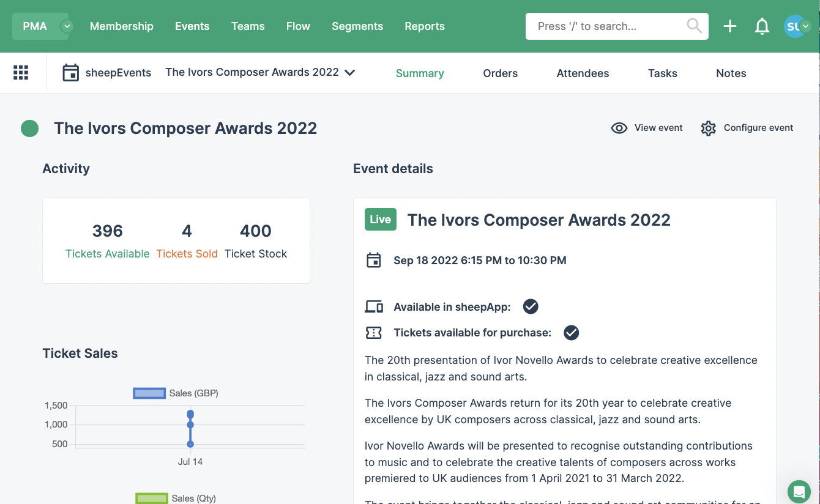Switch to the Attendees tab
Image resolution: width=820 pixels, height=504 pixels.
point(583,73)
